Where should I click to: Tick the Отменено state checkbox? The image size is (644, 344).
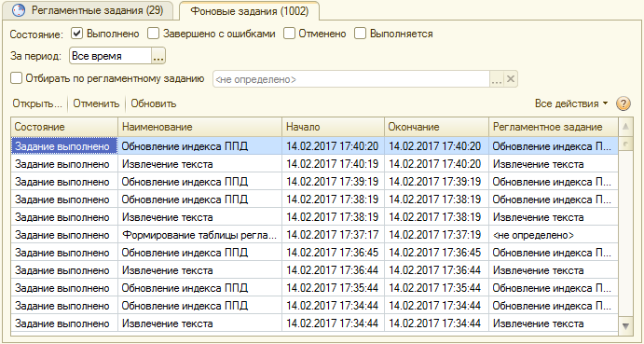[x=289, y=34]
